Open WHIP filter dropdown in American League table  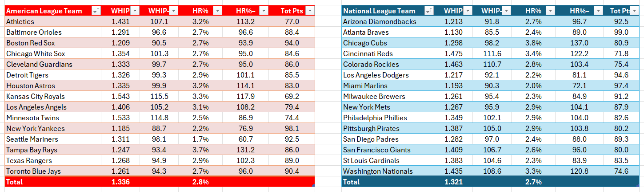135,11
